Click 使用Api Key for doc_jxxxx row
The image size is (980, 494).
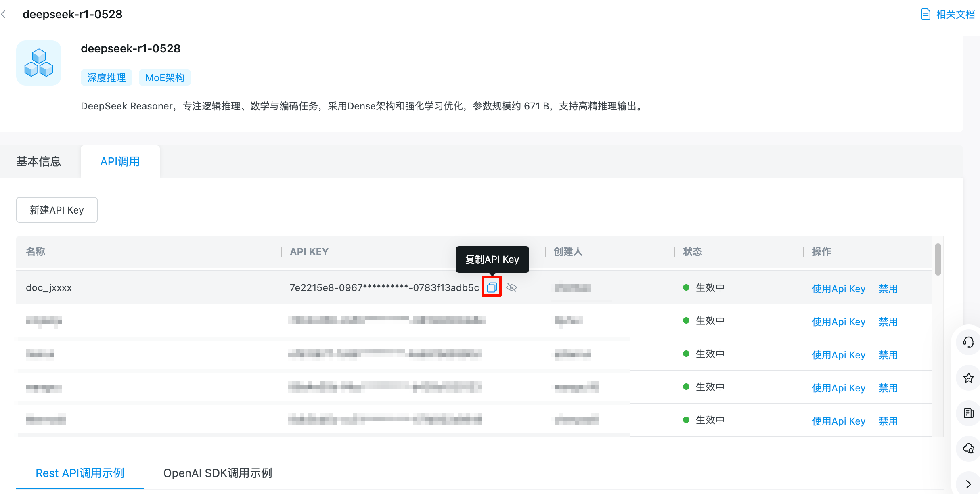(x=838, y=289)
